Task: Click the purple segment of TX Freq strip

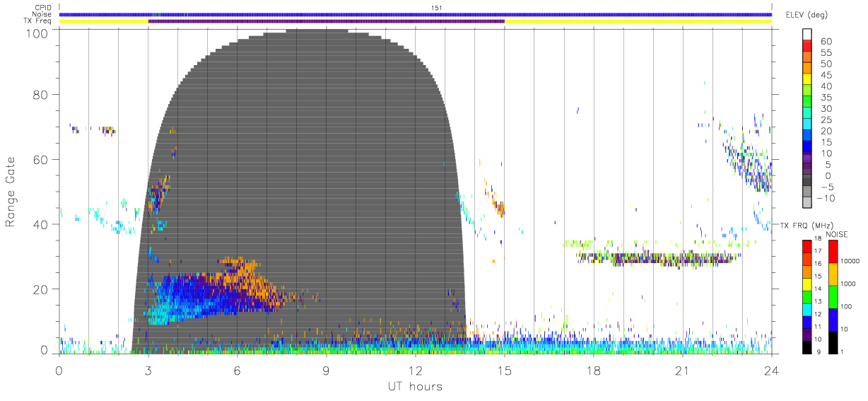Action: [327, 21]
